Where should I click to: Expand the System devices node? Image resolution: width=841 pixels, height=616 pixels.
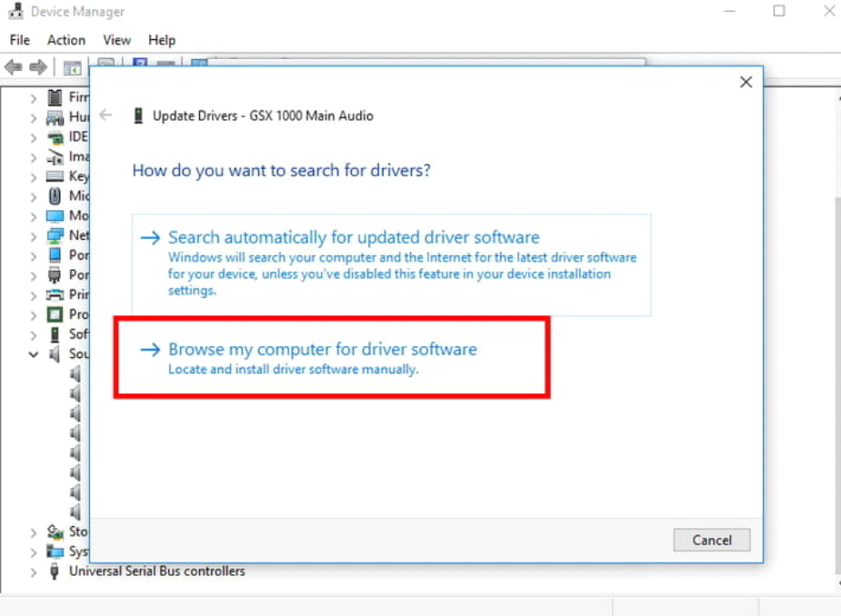click(33, 551)
